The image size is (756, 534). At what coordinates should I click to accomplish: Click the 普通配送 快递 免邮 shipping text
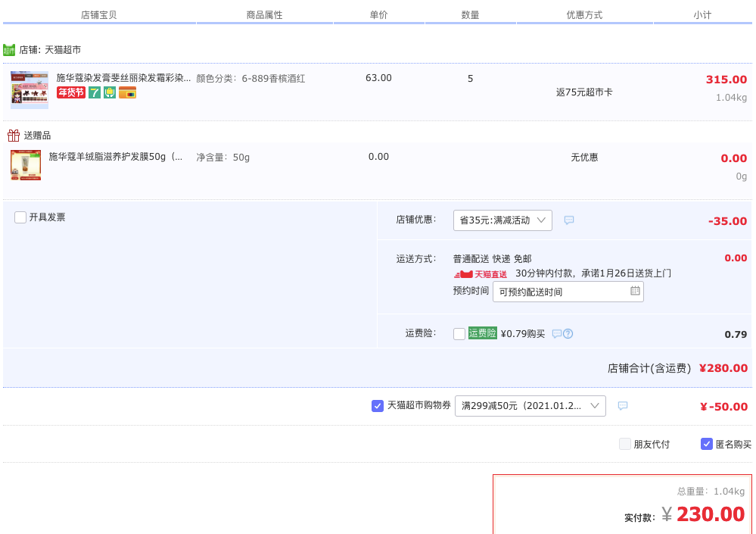pos(492,259)
